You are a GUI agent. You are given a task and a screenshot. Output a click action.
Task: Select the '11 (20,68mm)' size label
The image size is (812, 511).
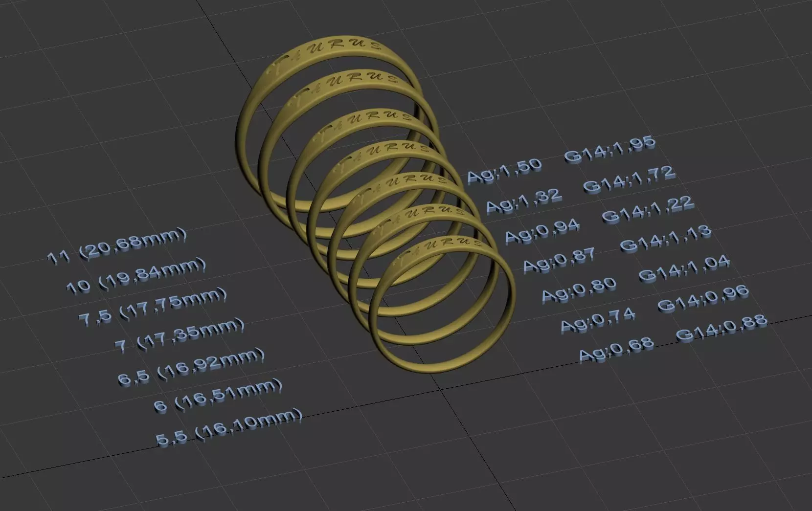pyautogui.click(x=117, y=246)
